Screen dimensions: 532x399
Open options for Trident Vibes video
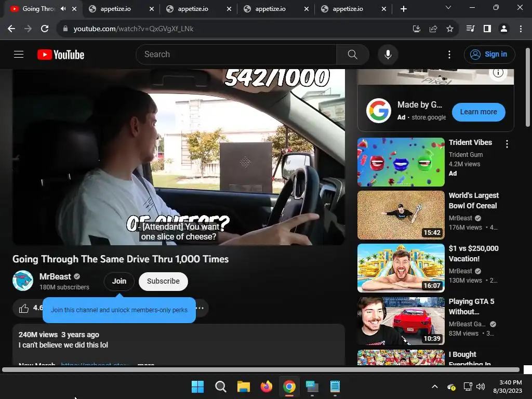[x=507, y=144]
